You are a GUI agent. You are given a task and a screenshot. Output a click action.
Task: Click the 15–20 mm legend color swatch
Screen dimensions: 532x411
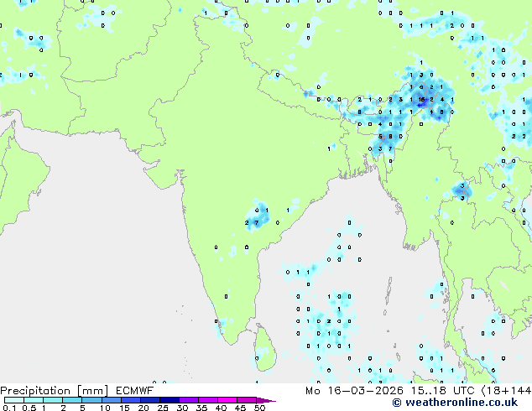coord(130,400)
